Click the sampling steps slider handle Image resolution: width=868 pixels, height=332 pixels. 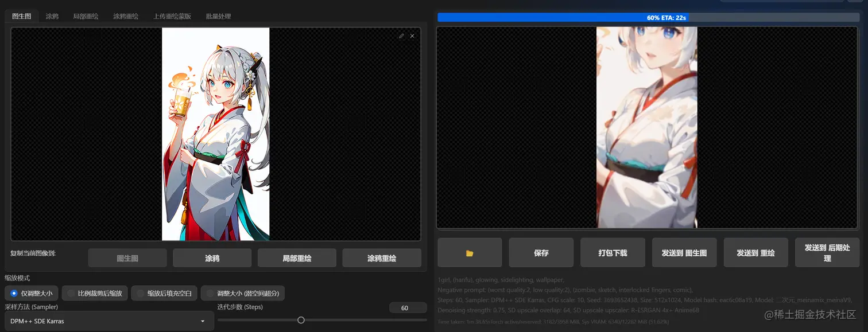pos(301,320)
